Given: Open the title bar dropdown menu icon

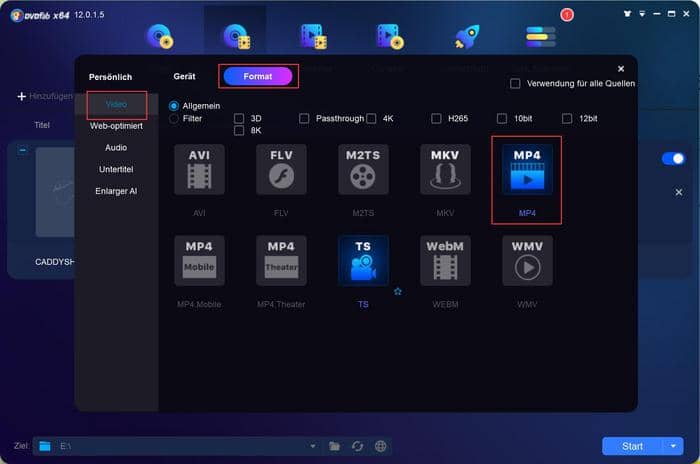Looking at the screenshot, I should 642,14.
